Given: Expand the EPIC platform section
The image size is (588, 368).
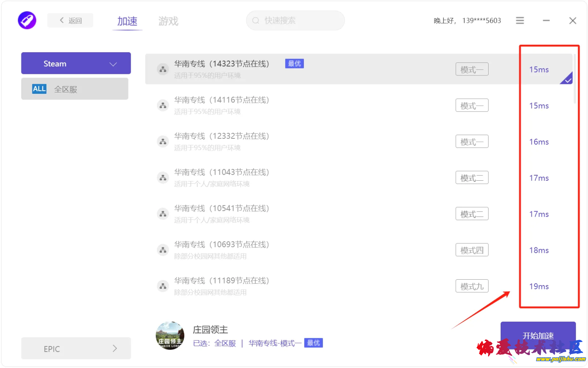Looking at the screenshot, I should (x=76, y=348).
